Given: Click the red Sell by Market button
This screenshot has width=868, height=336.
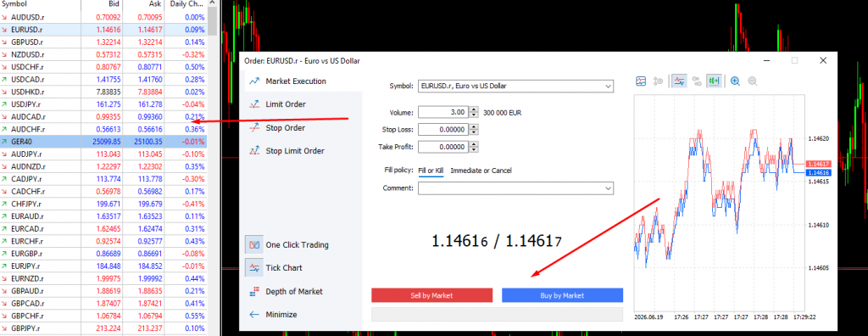Looking at the screenshot, I should coord(431,295).
